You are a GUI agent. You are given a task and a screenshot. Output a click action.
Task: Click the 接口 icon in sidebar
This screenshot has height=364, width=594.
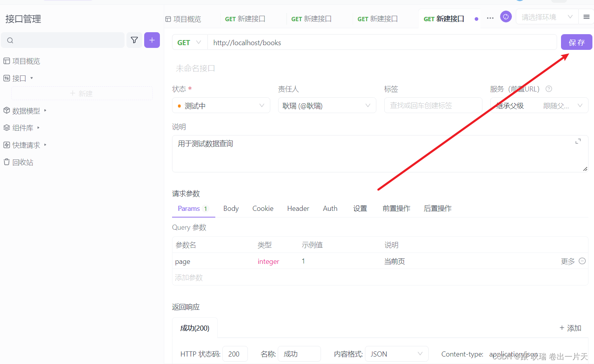7,78
